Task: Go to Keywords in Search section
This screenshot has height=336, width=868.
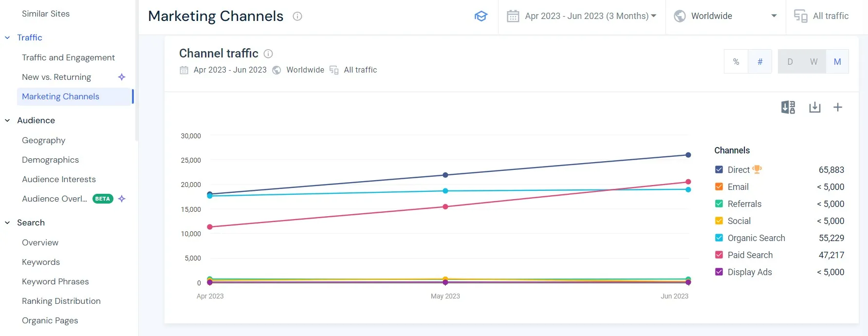Action: 41,262
